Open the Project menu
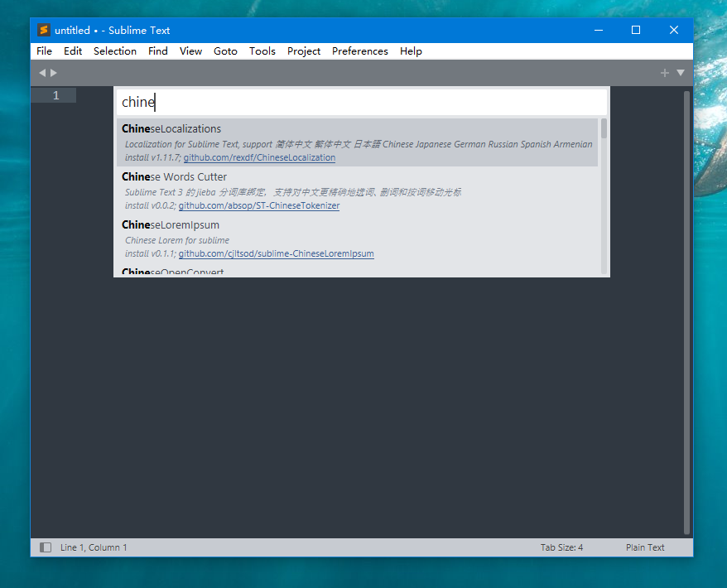The width and height of the screenshot is (727, 588). (304, 51)
